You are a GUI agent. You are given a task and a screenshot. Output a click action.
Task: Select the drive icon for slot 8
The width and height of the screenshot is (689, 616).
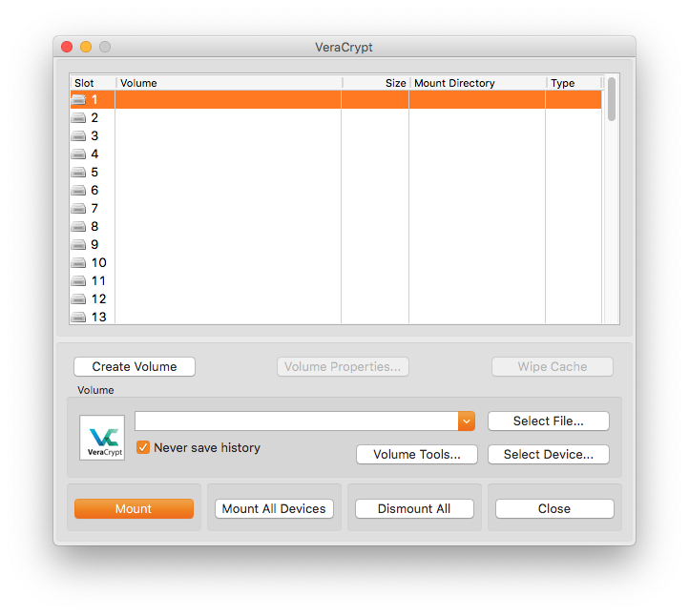pyautogui.click(x=78, y=227)
